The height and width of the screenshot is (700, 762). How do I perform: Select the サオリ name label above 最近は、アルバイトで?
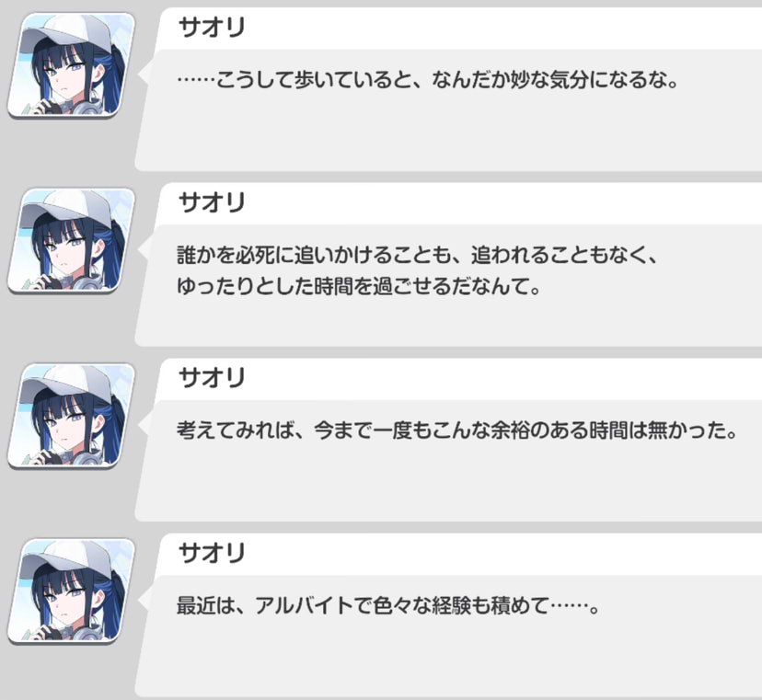coord(212,554)
